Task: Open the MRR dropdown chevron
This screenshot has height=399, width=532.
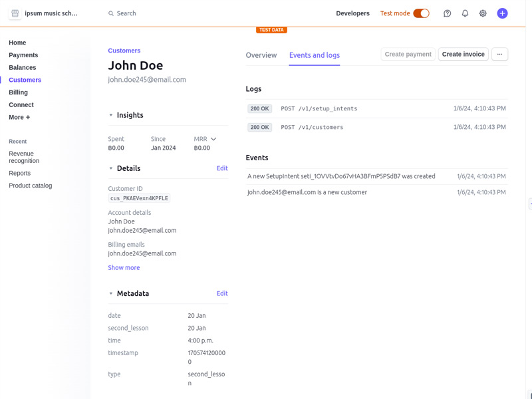Action: 213,139
